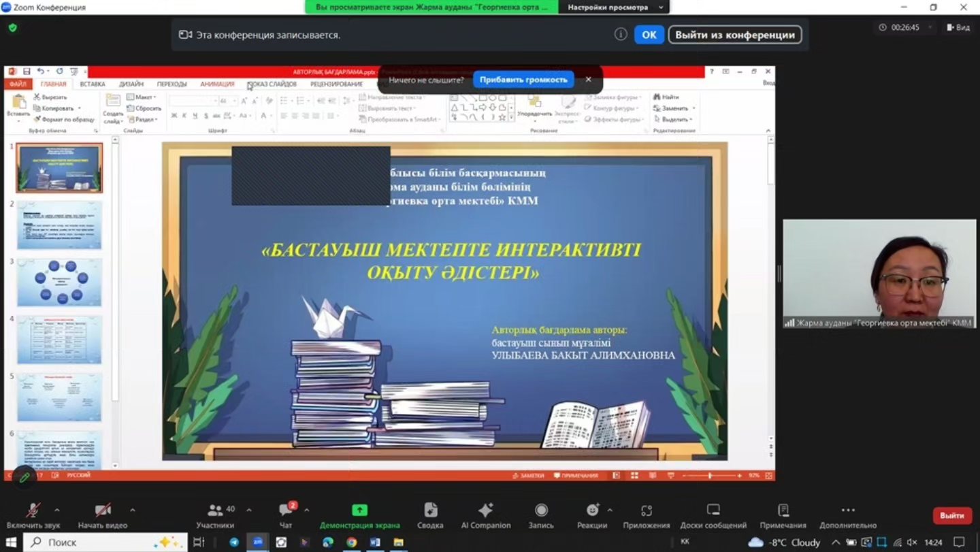Open the Reactions (Реакции) icon
Image resolution: width=980 pixels, height=552 pixels.
[x=592, y=510]
